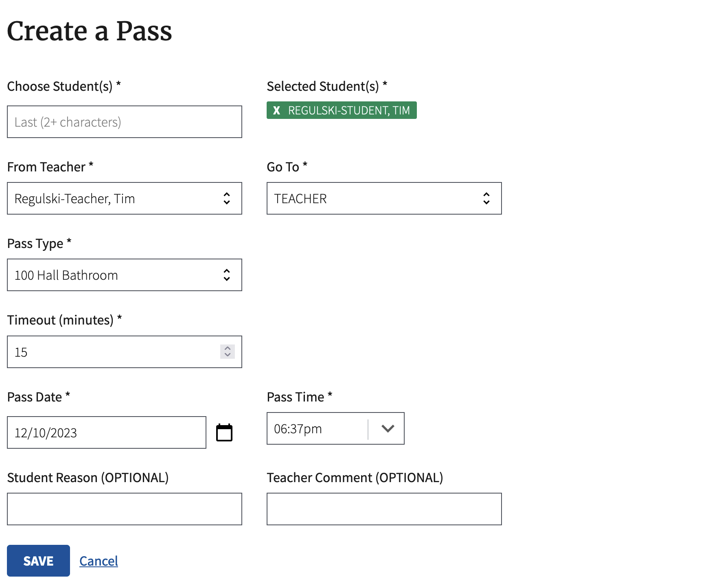701x588 pixels.
Task: Increase Timeout minutes with up stepper arrow
Action: (228, 348)
